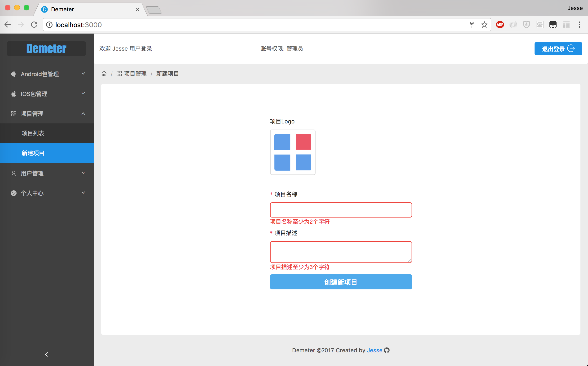
Task: Click the home icon in breadcrumb
Action: [104, 74]
